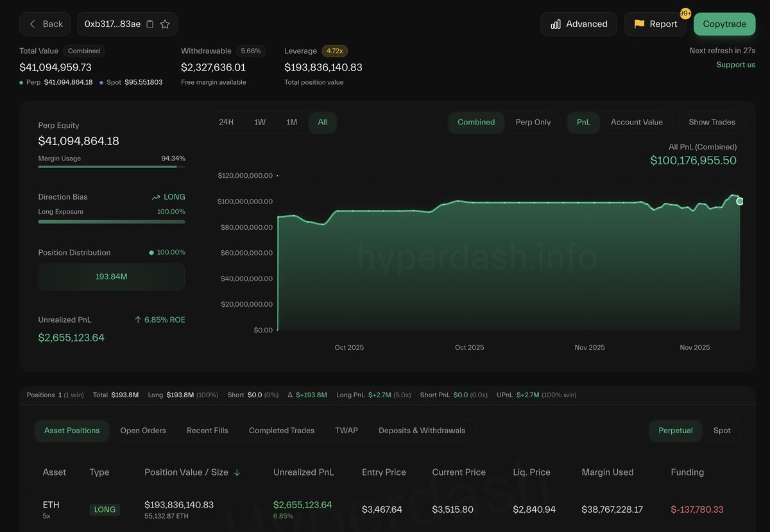Image resolution: width=770 pixels, height=532 pixels.
Task: Switch positions view to Spot
Action: point(722,431)
